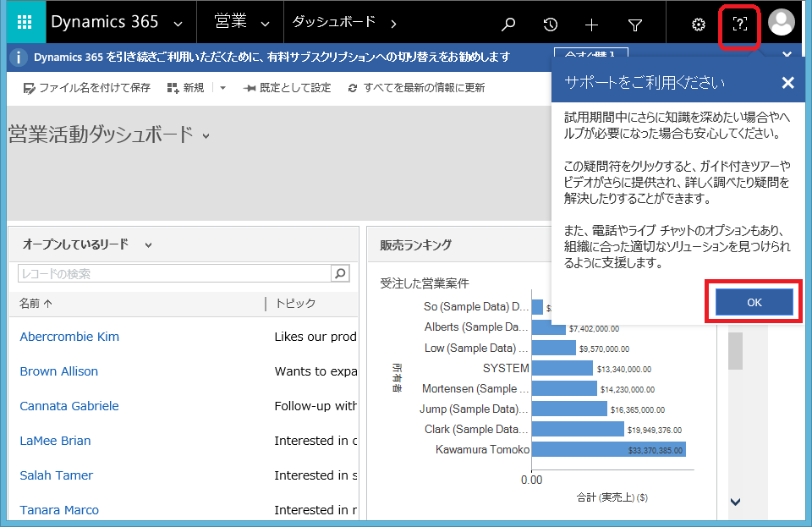The image size is (812, 527).
Task: Click すべてを最新の情報に更新 command
Action: click(416, 88)
